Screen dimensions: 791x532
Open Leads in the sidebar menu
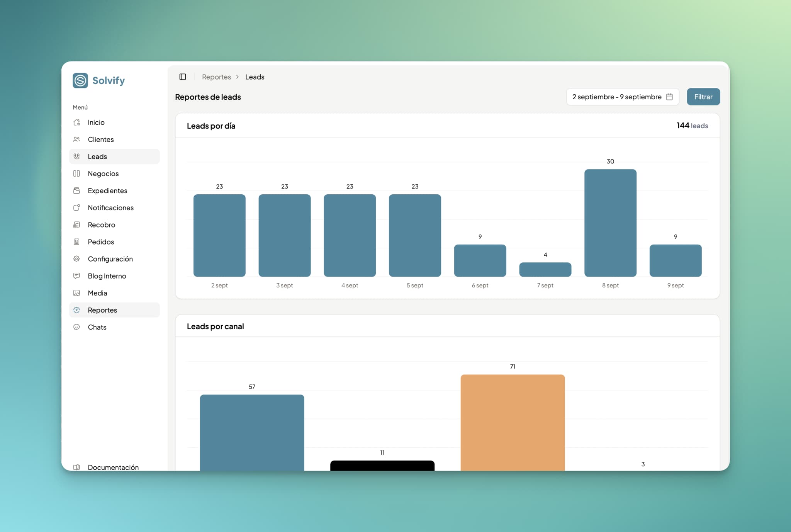[x=97, y=156]
